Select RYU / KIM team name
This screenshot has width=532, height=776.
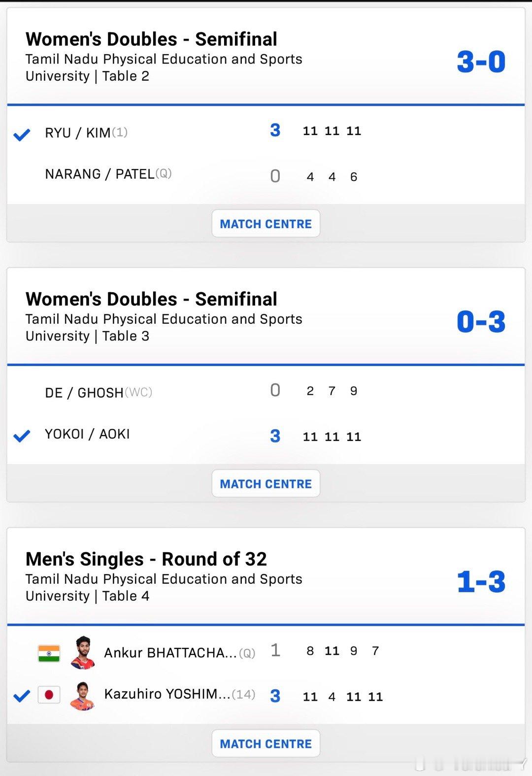click(78, 133)
